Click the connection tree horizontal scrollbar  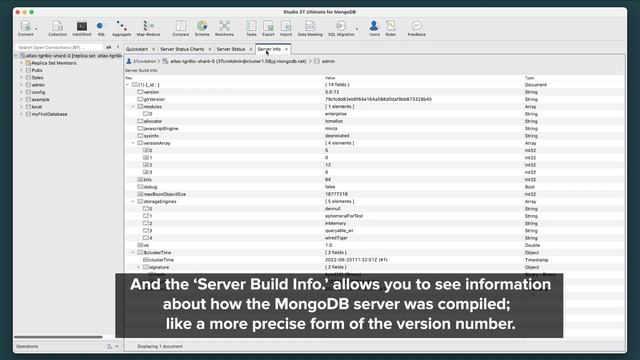tap(58, 337)
